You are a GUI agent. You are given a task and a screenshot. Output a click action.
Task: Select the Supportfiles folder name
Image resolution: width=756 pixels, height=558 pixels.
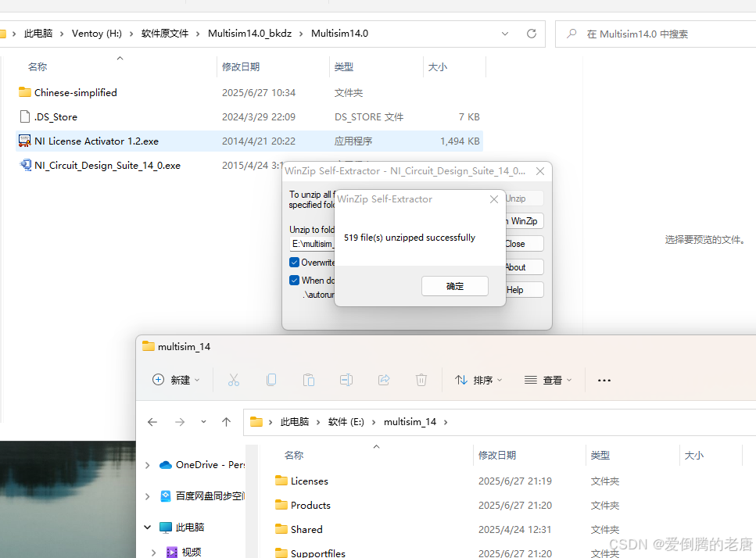[x=317, y=553]
